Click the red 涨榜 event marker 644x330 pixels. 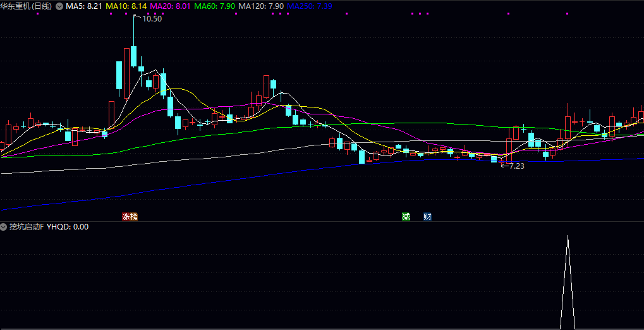pos(130,216)
